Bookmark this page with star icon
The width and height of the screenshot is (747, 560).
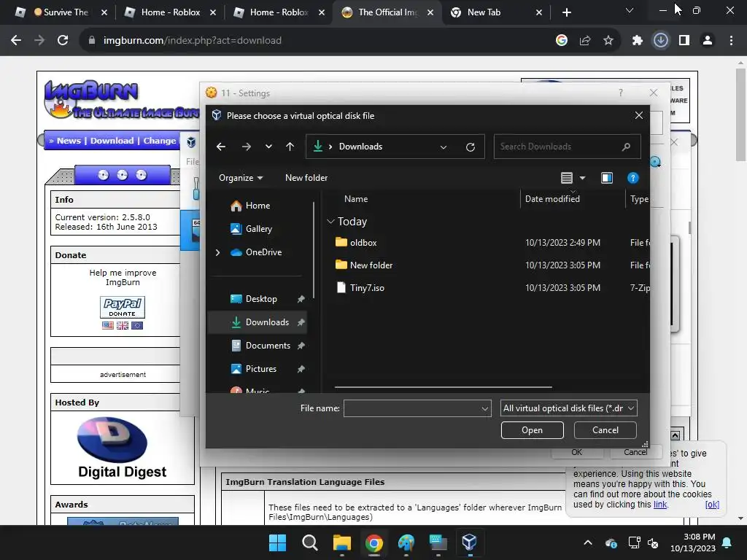[608, 41]
